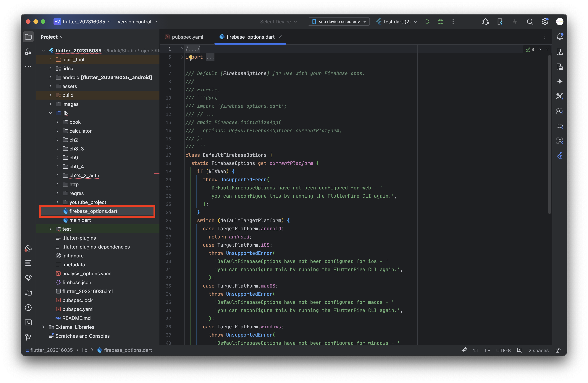Open the Terminal tool window icon
Screen dimensions: 588x383
(x=28, y=322)
